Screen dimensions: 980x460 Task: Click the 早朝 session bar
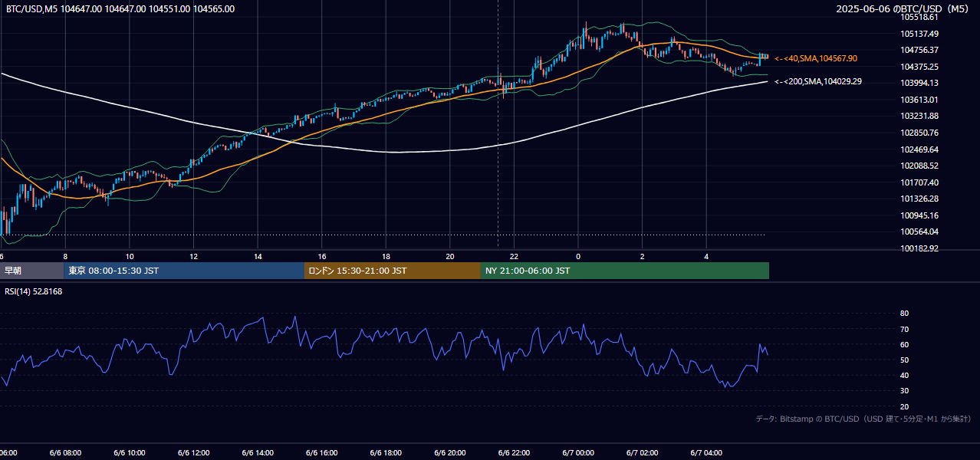32,271
